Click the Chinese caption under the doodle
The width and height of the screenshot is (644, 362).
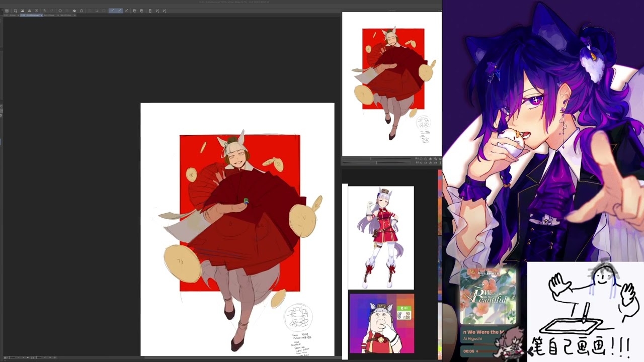(x=582, y=347)
